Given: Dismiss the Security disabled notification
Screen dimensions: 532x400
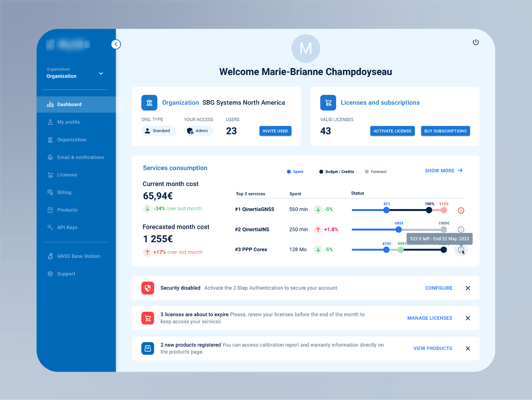Looking at the screenshot, I should click(468, 288).
